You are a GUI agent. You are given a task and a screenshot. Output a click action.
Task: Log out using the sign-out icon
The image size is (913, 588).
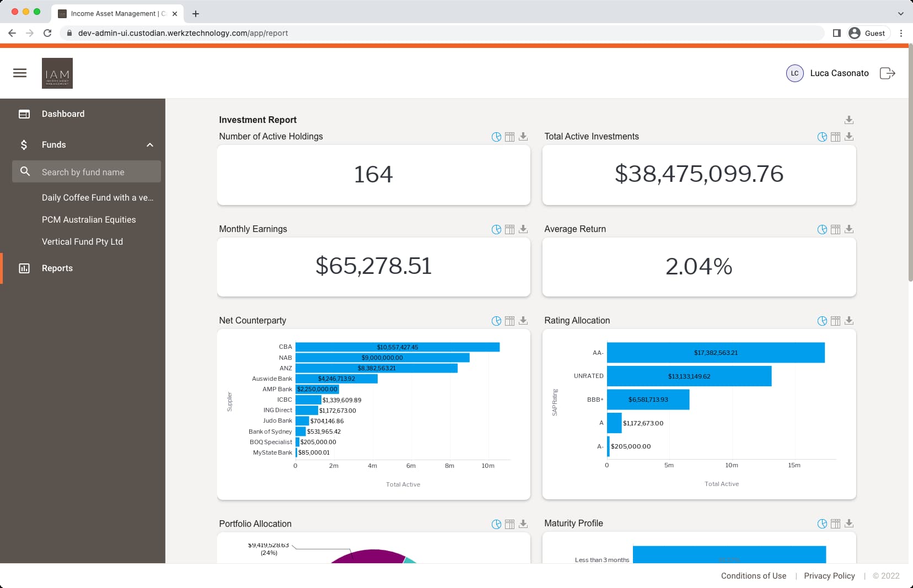click(888, 73)
